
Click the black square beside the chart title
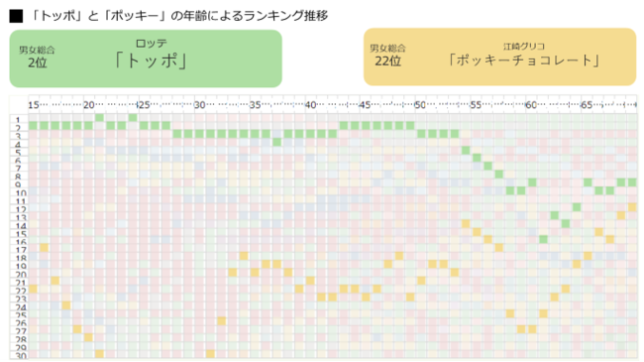16,16
